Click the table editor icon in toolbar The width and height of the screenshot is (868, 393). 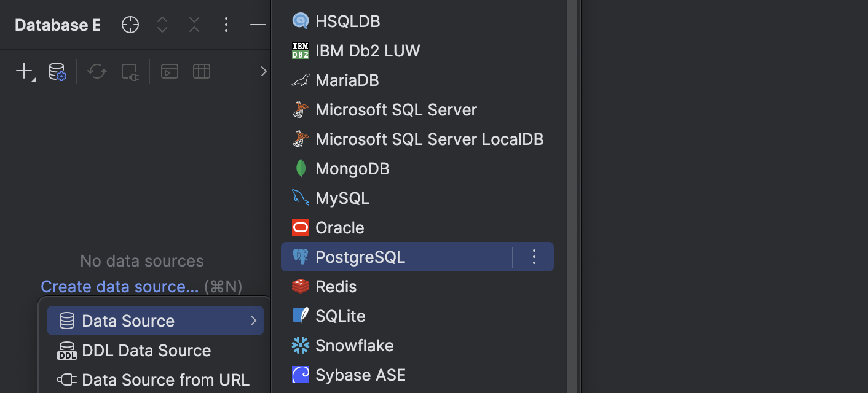tap(202, 72)
